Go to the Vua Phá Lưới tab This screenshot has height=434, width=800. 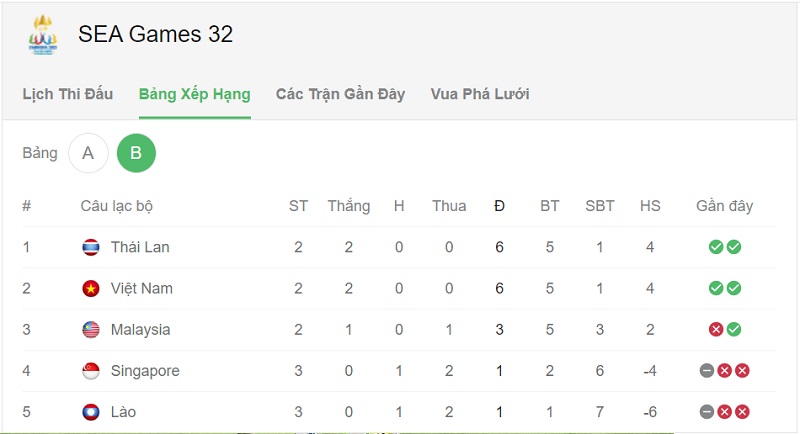click(480, 94)
